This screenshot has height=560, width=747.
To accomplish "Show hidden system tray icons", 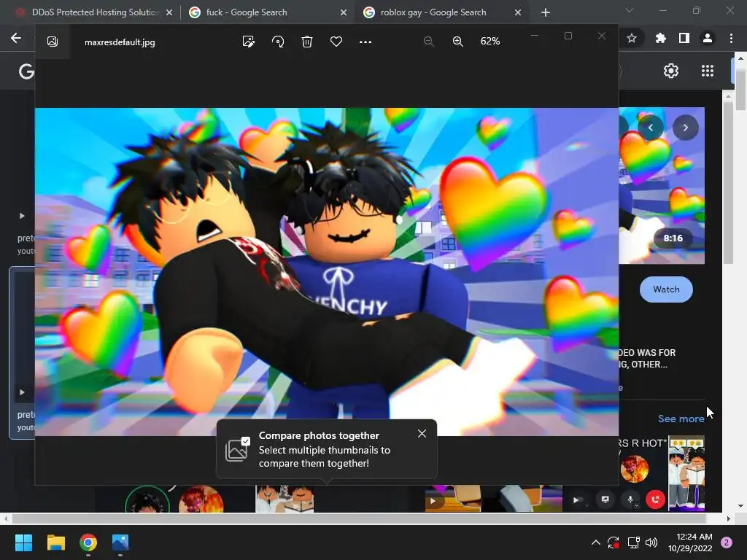I will click(595, 542).
